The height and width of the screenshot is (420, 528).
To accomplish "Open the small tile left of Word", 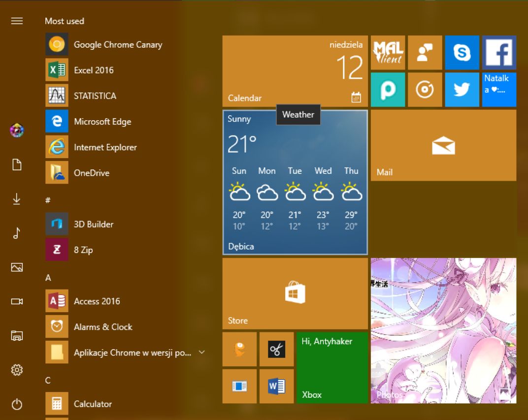I will pyautogui.click(x=239, y=386).
